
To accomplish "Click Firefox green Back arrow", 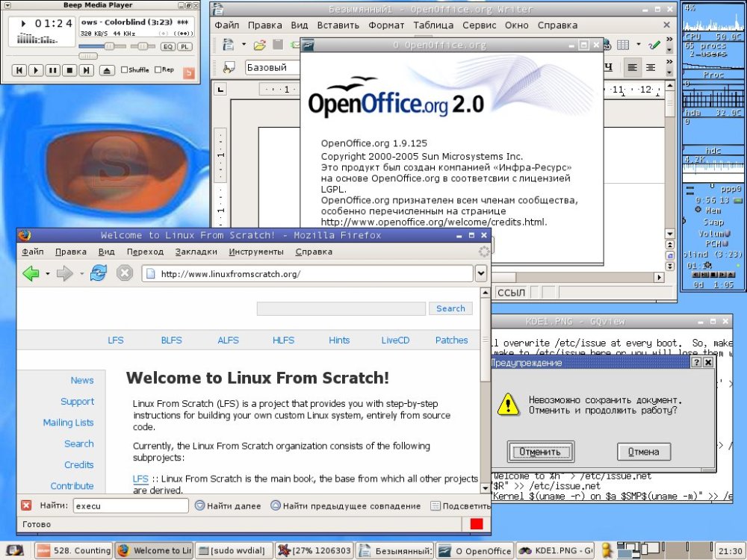I will (x=31, y=273).
